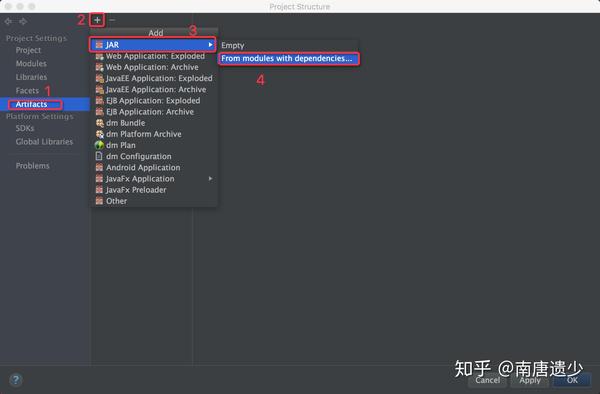Choose Web Application: Archive

154,67
